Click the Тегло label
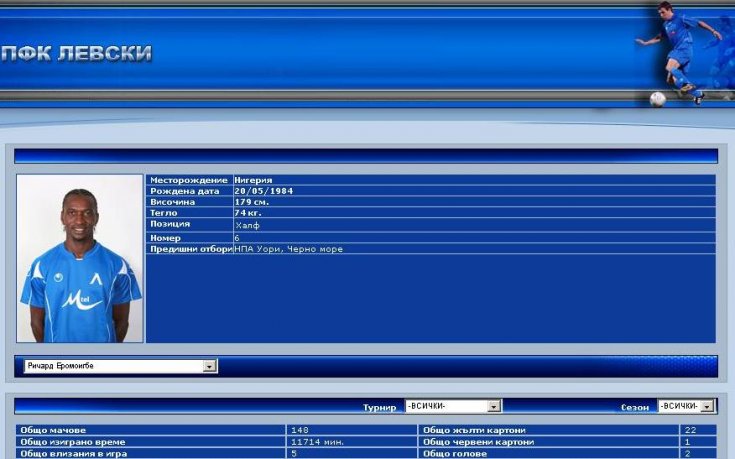Image resolution: width=735 pixels, height=459 pixels. point(164,213)
